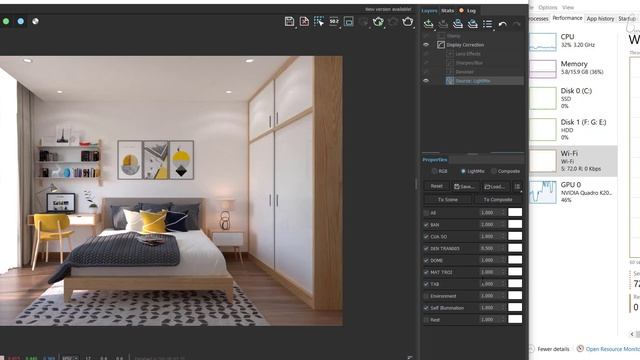Screen dimensions: 640x360
Task: Open the Open Resource Monitor link
Action: (x=612, y=349)
